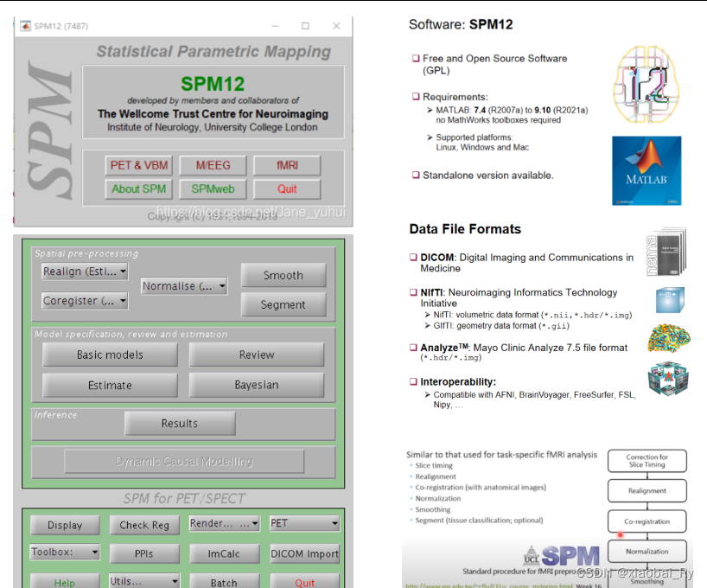Click the "Data File Formats" heading
707x588 pixels.
465,229
